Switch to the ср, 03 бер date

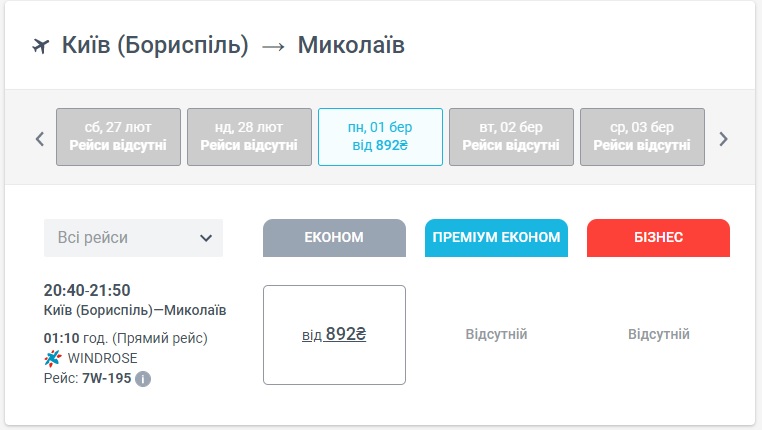(642, 136)
